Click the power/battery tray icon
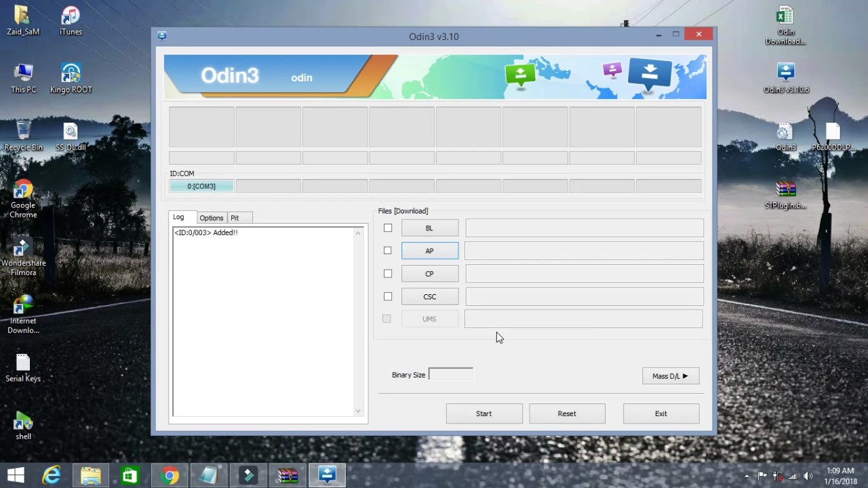 click(x=777, y=476)
